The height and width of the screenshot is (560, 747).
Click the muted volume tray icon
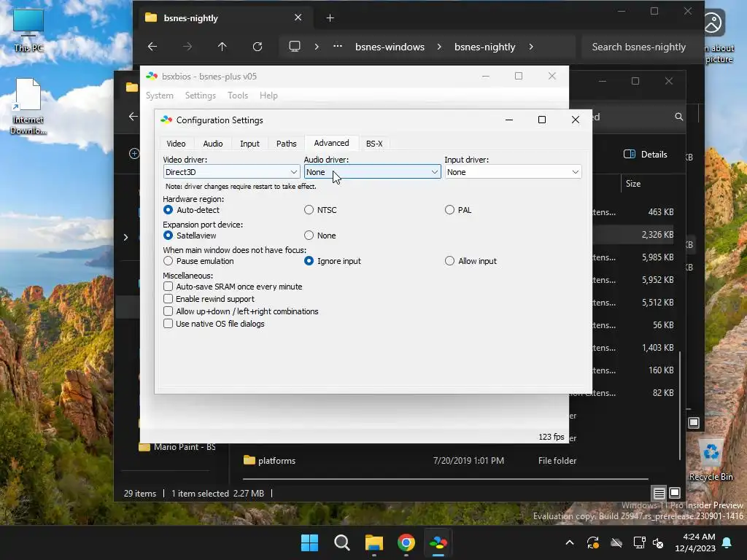659,542
